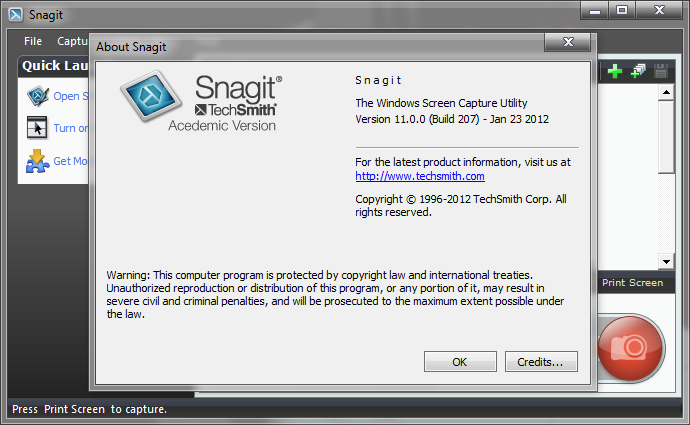Image resolution: width=690 pixels, height=425 pixels.
Task: Click the Print Screen hotkey label
Action: (632, 283)
